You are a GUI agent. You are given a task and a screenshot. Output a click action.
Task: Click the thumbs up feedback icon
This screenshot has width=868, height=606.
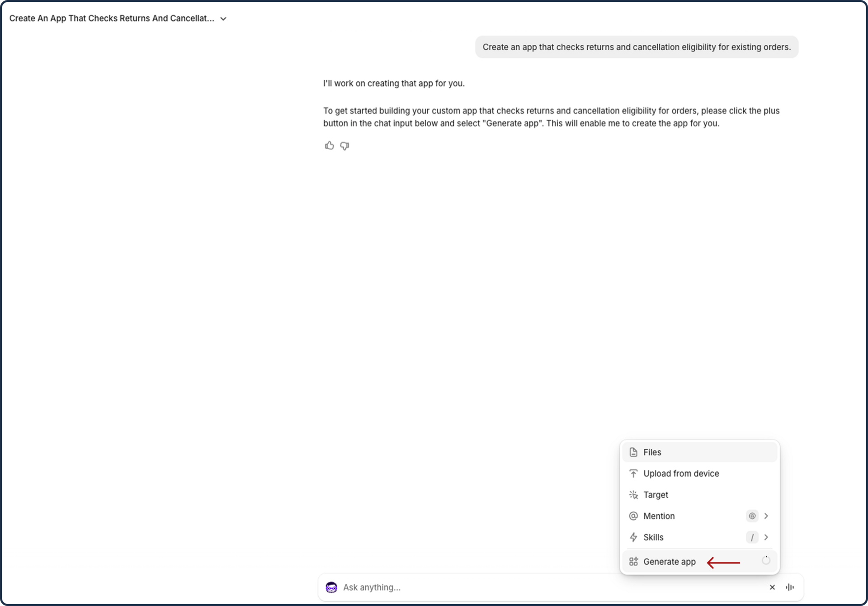329,146
